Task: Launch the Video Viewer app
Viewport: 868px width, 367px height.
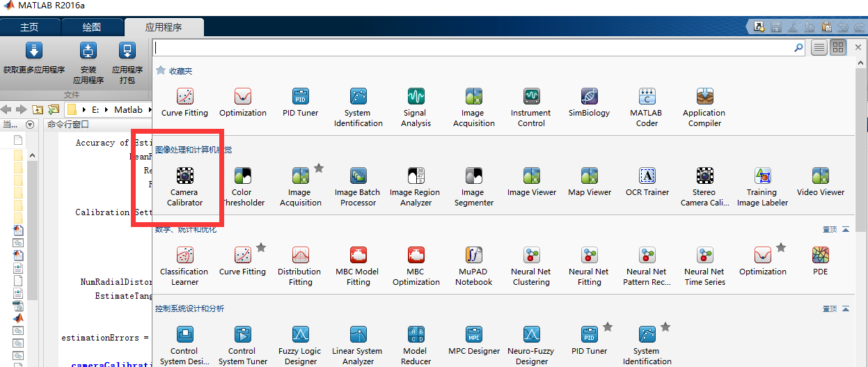Action: [x=820, y=182]
